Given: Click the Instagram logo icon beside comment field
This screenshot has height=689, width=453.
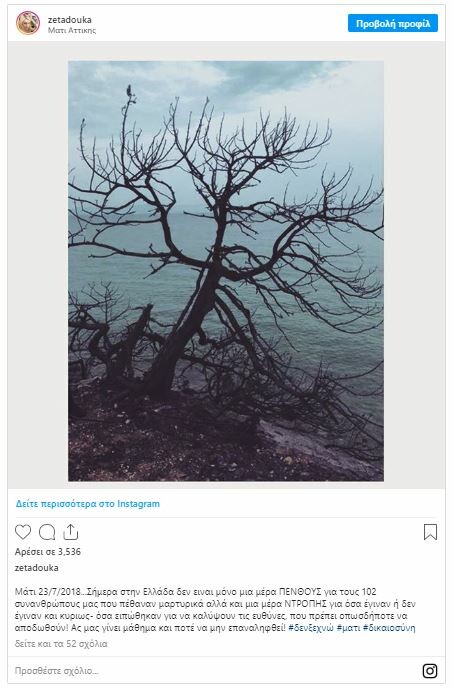Looking at the screenshot, I should click(x=430, y=671).
